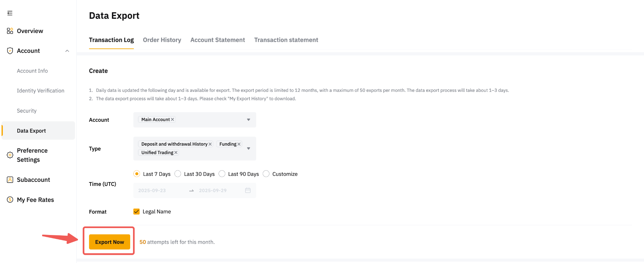Remove the Funding type tag
This screenshot has width=644, height=263.
point(239,144)
